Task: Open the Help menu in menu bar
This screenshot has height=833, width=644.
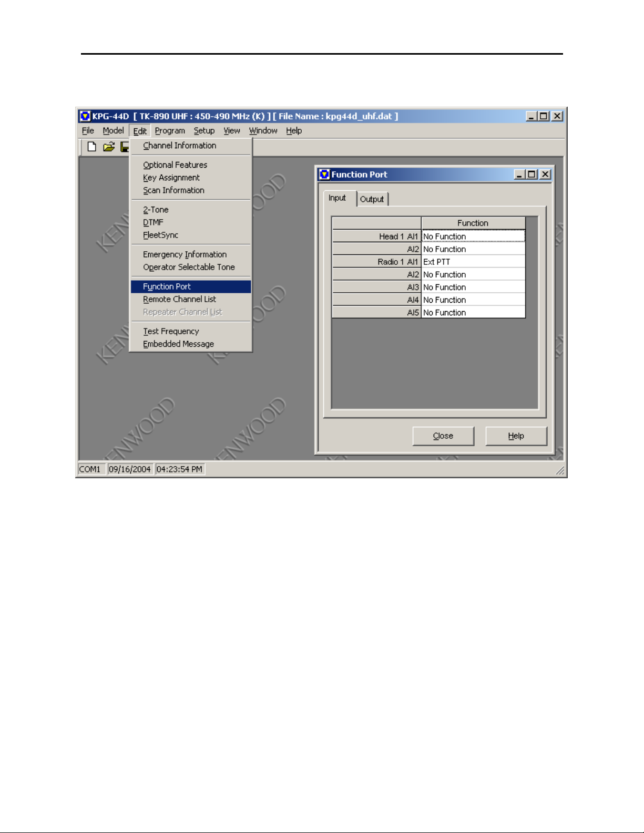Action: click(294, 130)
